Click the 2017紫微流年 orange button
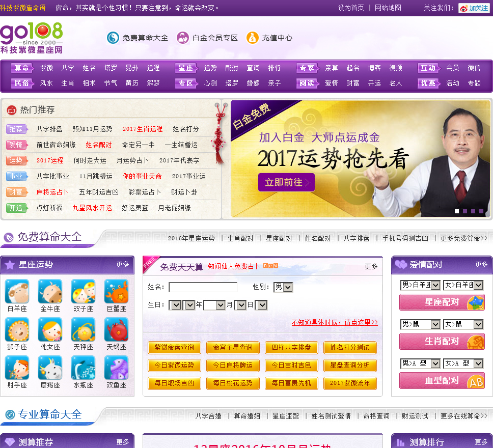Viewport: 493px width, 448px height. tap(350, 383)
